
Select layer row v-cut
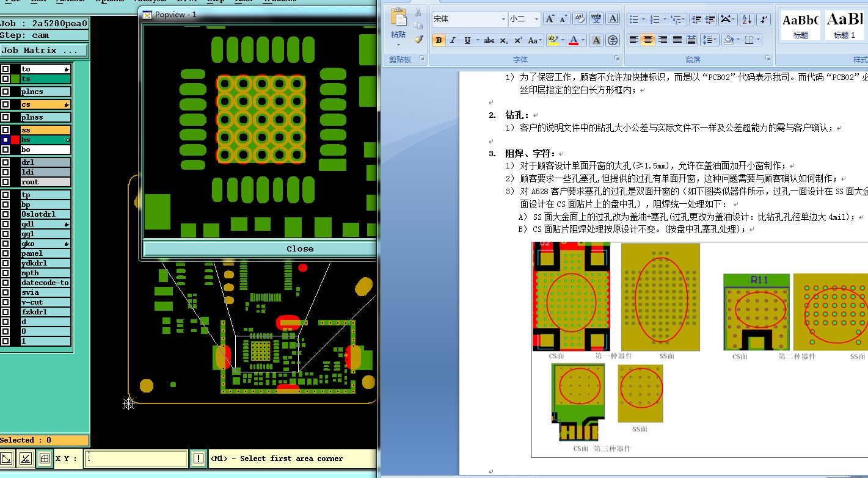click(46, 302)
